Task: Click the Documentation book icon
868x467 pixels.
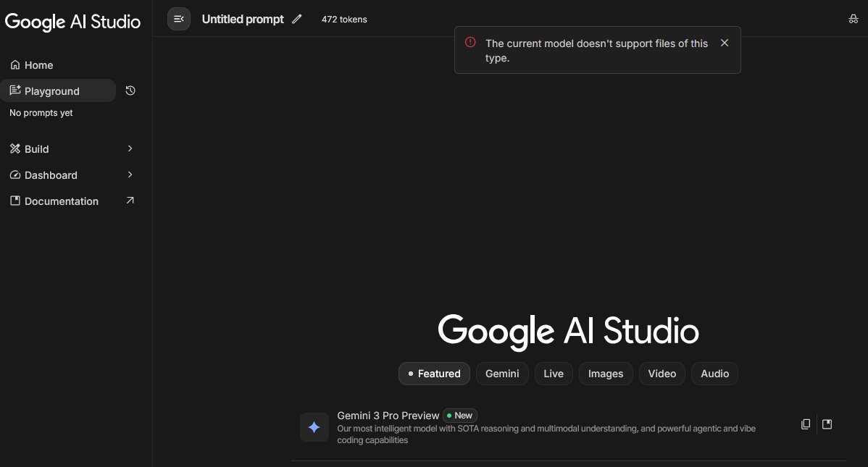Action: (15, 201)
